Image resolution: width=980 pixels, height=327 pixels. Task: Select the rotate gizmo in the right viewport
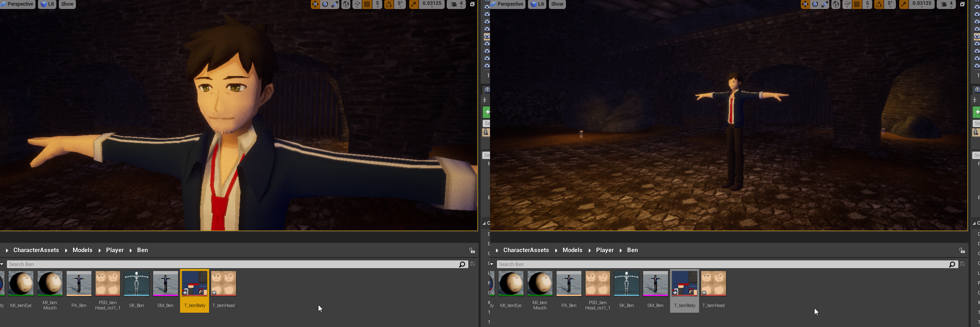(815, 4)
